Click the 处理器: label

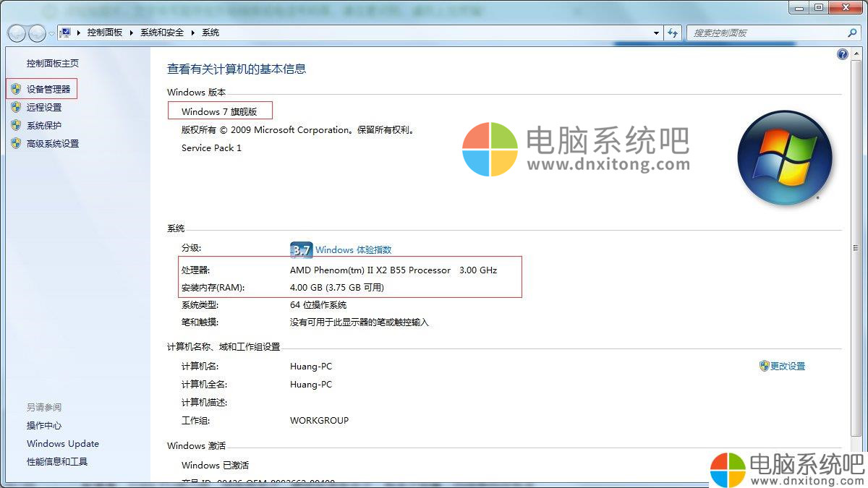(195, 270)
